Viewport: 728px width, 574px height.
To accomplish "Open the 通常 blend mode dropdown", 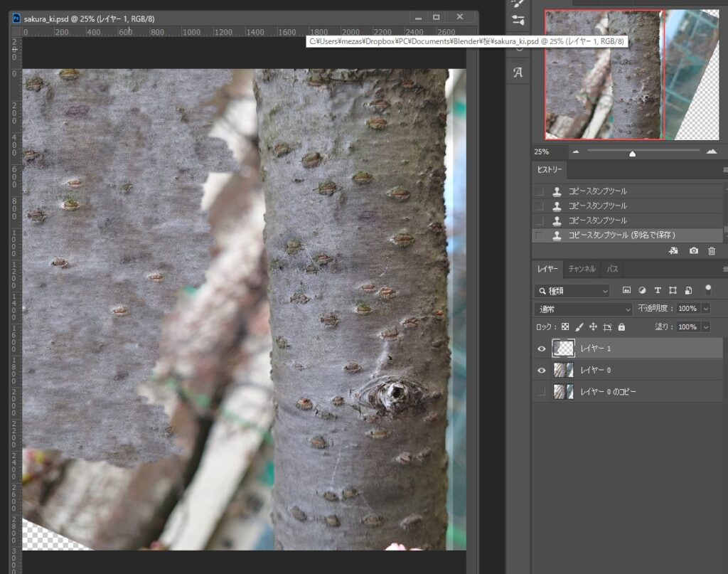I will [583, 309].
